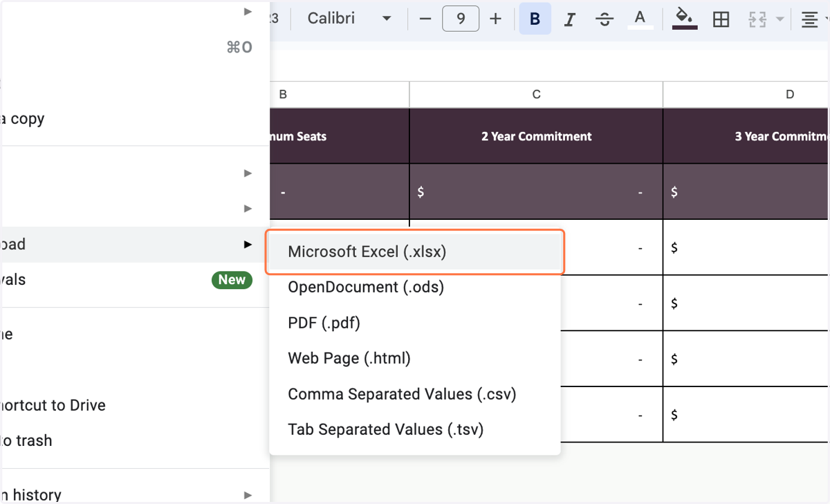Screen dimensions: 830x504
Task: Download as Comma Separated Values (.csv)
Action: 415,394
